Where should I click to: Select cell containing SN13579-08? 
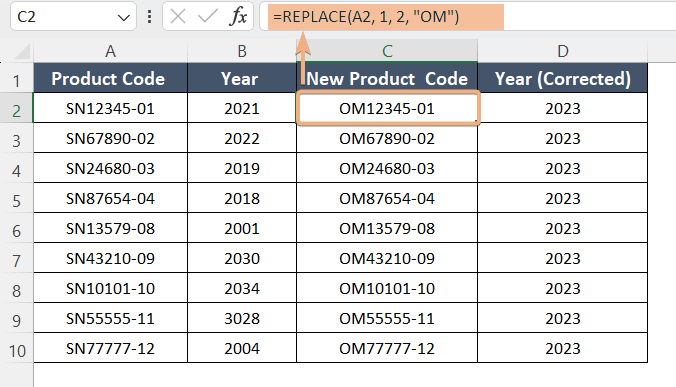pyautogui.click(x=110, y=228)
